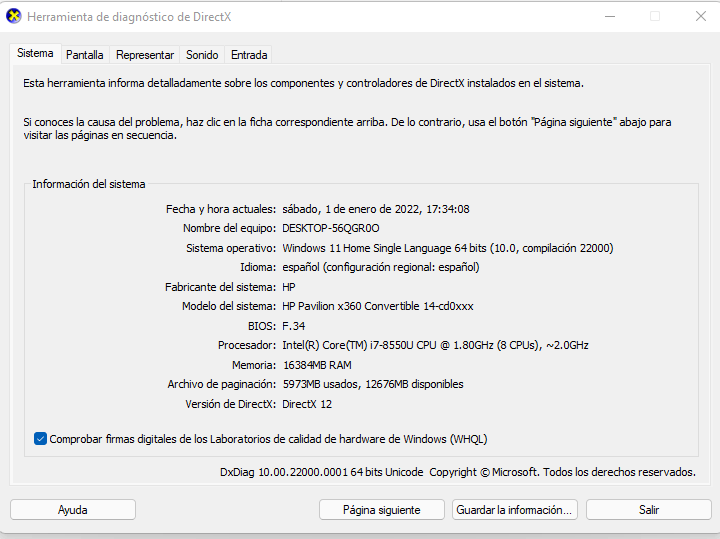
Task: Click the Windows 11 Home operating system value
Action: click(448, 248)
